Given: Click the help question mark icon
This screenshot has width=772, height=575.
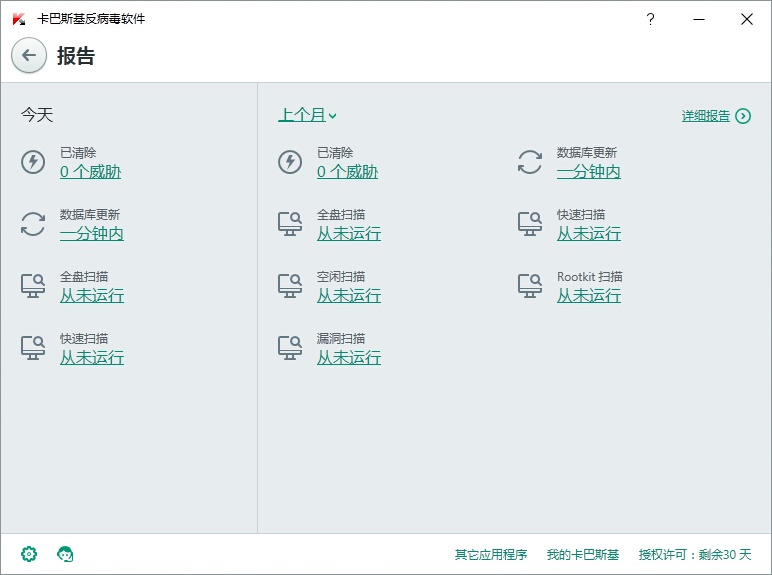Looking at the screenshot, I should click(650, 19).
